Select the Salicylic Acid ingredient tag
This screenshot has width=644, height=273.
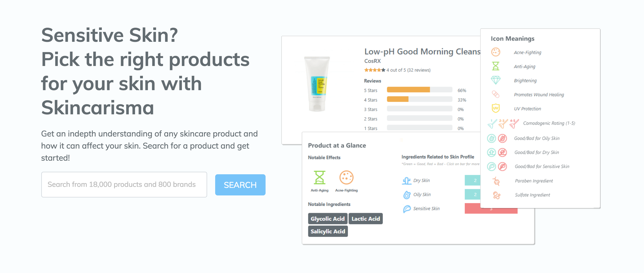pyautogui.click(x=328, y=231)
